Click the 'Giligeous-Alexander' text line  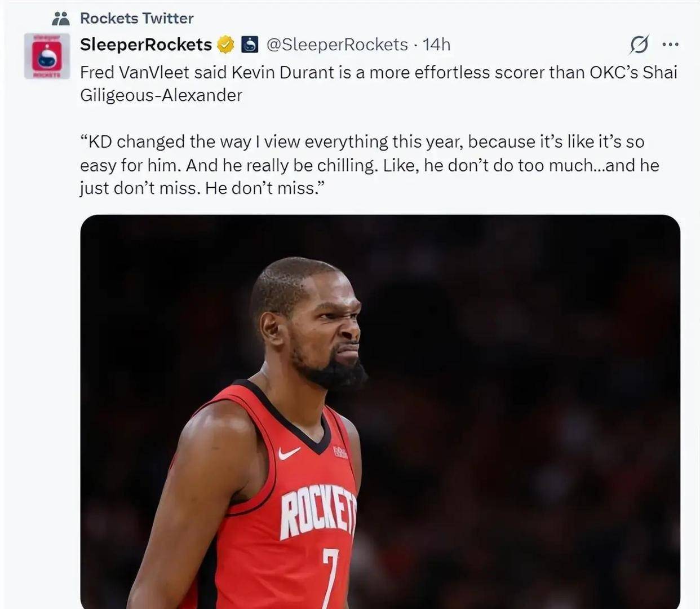tap(161, 95)
